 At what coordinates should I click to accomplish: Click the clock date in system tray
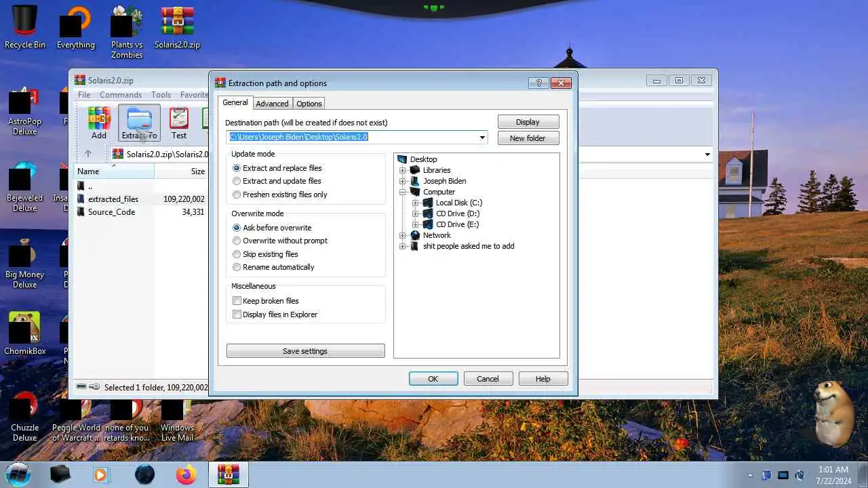pos(833,481)
